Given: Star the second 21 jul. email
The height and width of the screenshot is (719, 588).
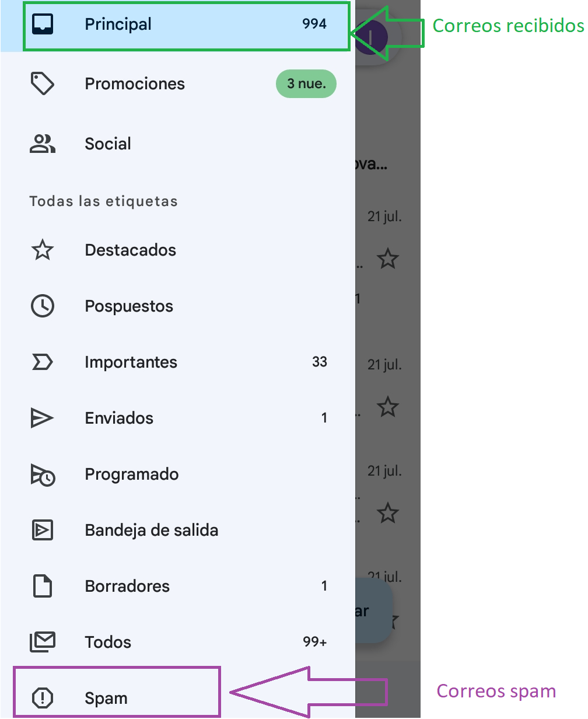Looking at the screenshot, I should click(x=388, y=406).
